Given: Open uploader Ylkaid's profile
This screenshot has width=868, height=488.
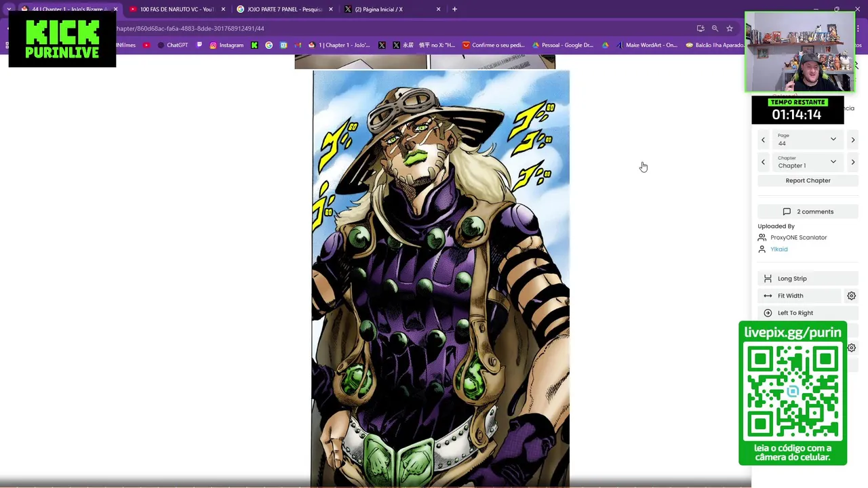Looking at the screenshot, I should click(778, 249).
